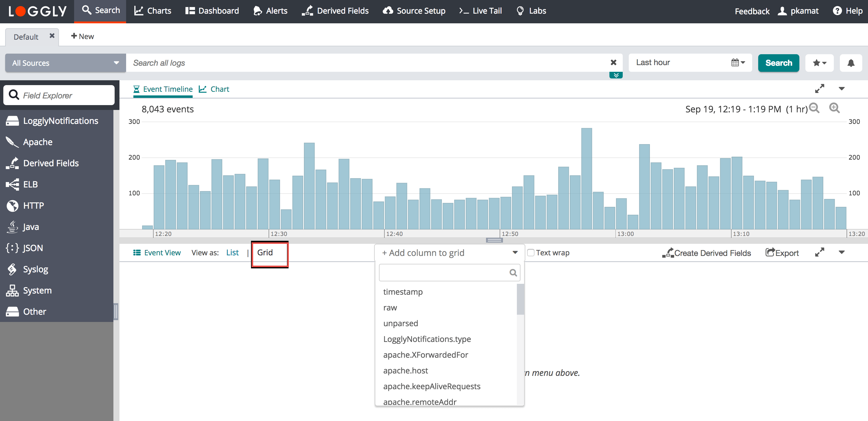Collapse the Add column to grid dropdown
Screen dimensions: 868x421
tap(515, 253)
